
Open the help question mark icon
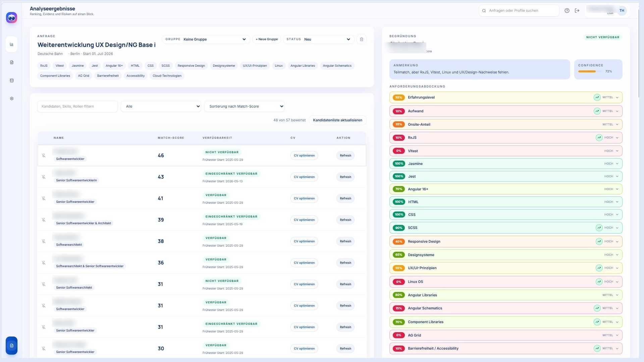tap(567, 11)
